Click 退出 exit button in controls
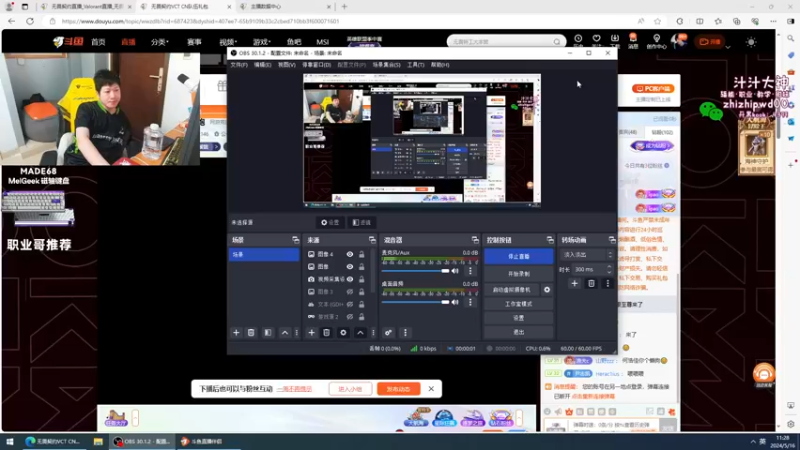This screenshot has width=800, height=450. tap(518, 332)
